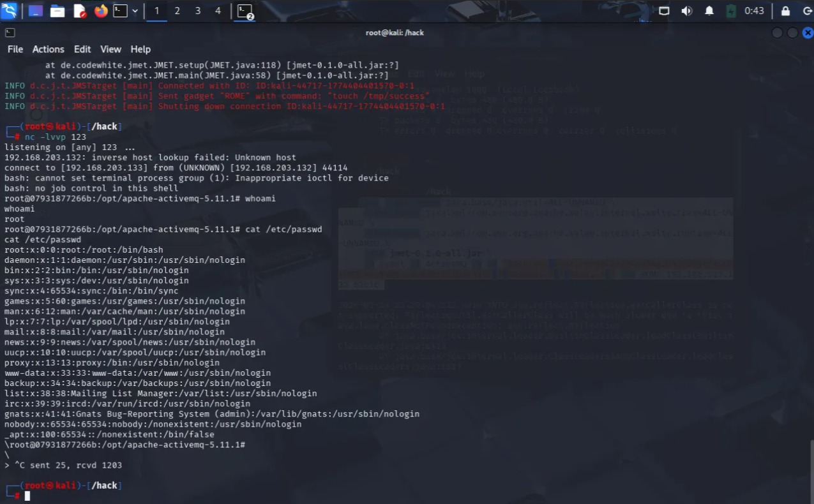Click the sys:x:3:3 passwd entry
Viewport: 814px width, 504px height.
(x=96, y=280)
